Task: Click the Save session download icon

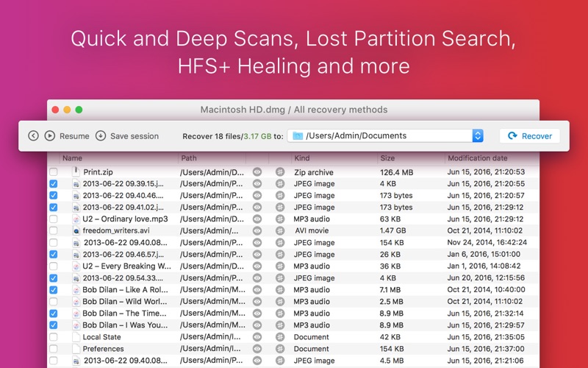Action: click(101, 135)
